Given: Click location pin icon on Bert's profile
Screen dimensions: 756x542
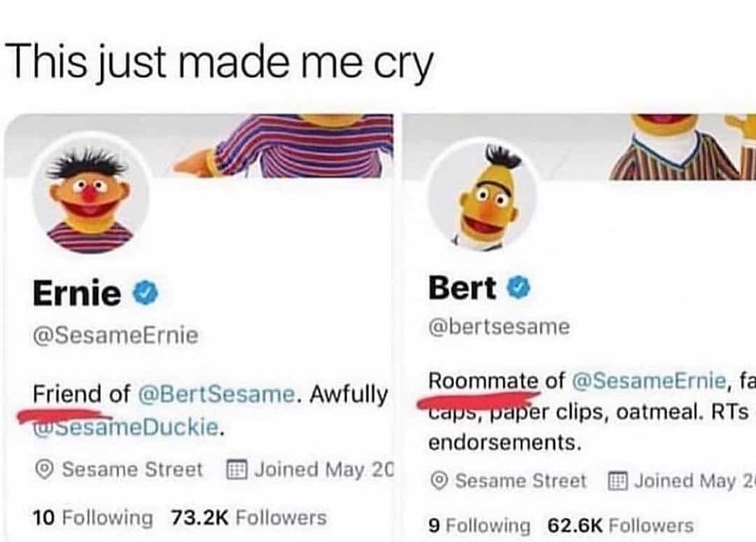Looking at the screenshot, I should tap(439, 481).
